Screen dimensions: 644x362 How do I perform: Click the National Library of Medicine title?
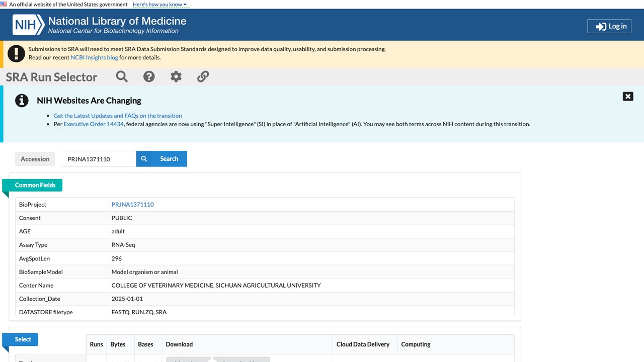(117, 21)
